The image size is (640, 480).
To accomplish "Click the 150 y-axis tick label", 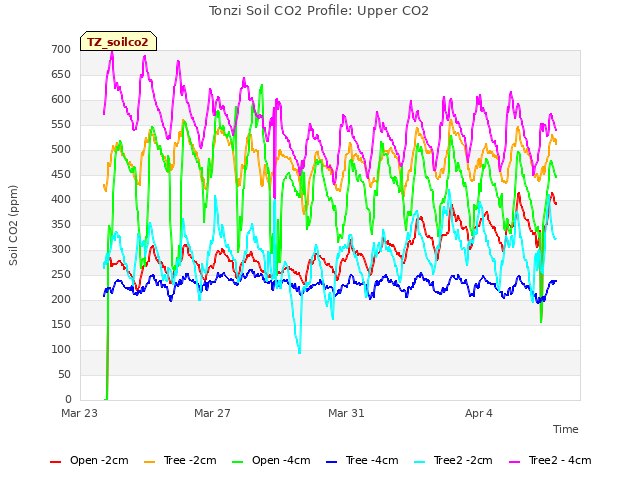I will tap(61, 324).
